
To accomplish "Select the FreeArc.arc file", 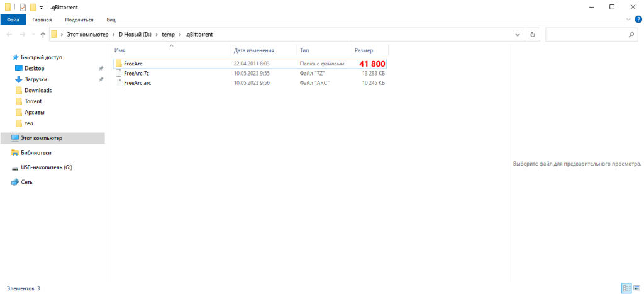I will coord(137,82).
